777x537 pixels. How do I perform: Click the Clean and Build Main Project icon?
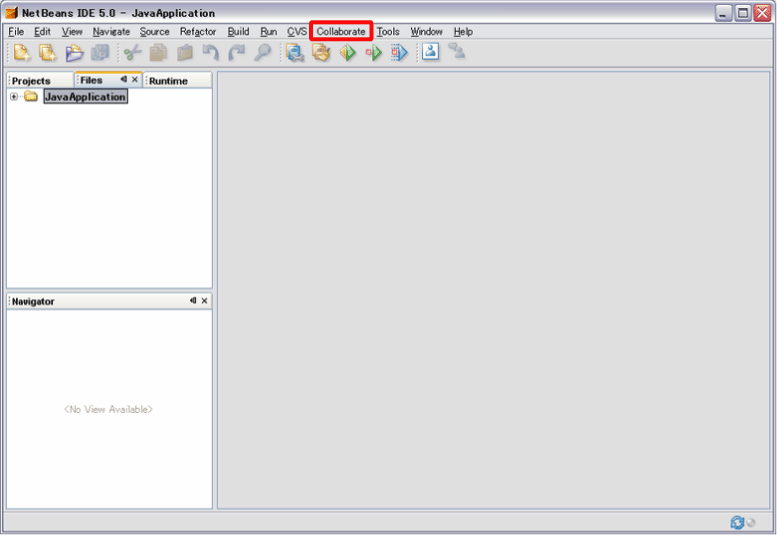321,53
